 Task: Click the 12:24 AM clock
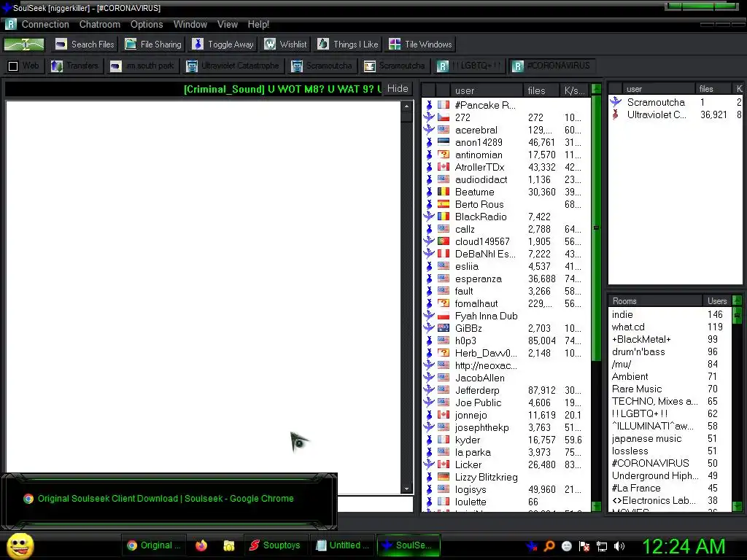point(684,546)
